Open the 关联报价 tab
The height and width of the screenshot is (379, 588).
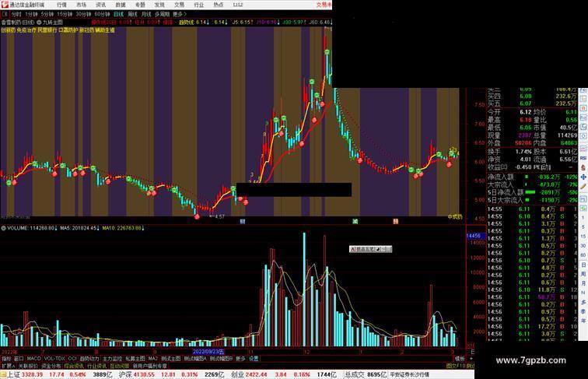pos(28,366)
